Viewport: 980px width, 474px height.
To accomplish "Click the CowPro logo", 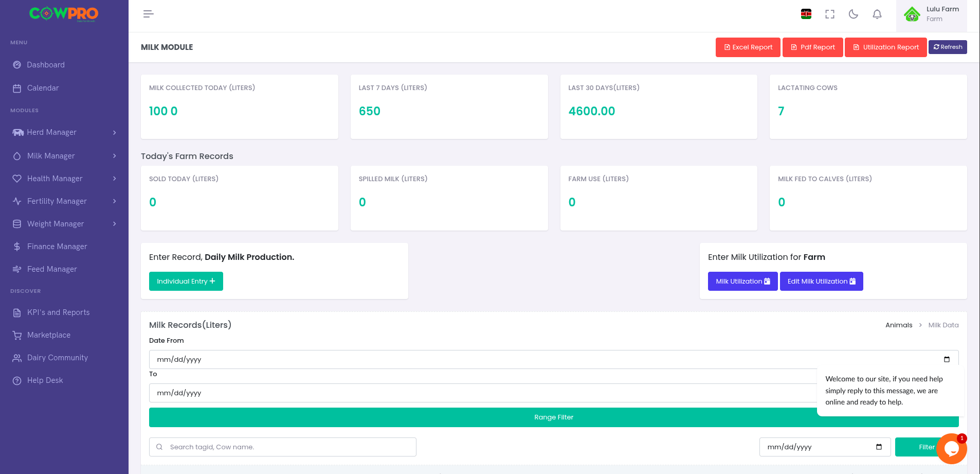I will [64, 14].
